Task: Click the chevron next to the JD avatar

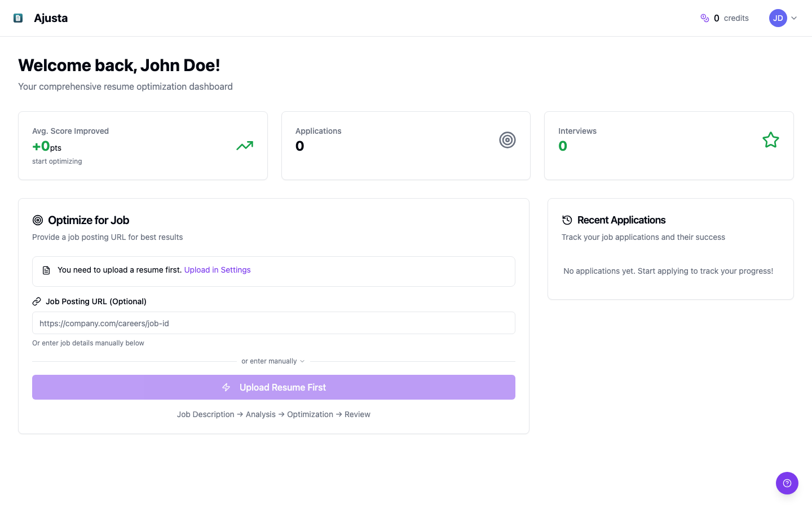Action: pyautogui.click(x=793, y=17)
